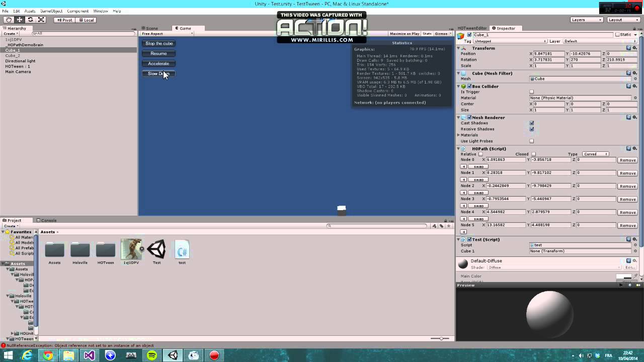Select the Rotate tool in Unity toolbar
This screenshot has width=644, height=362.
pos(30,20)
